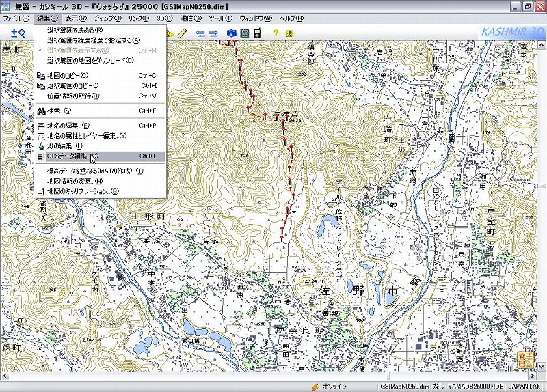Click the オンライン status bar text
The width and height of the screenshot is (547, 392).
point(334,387)
